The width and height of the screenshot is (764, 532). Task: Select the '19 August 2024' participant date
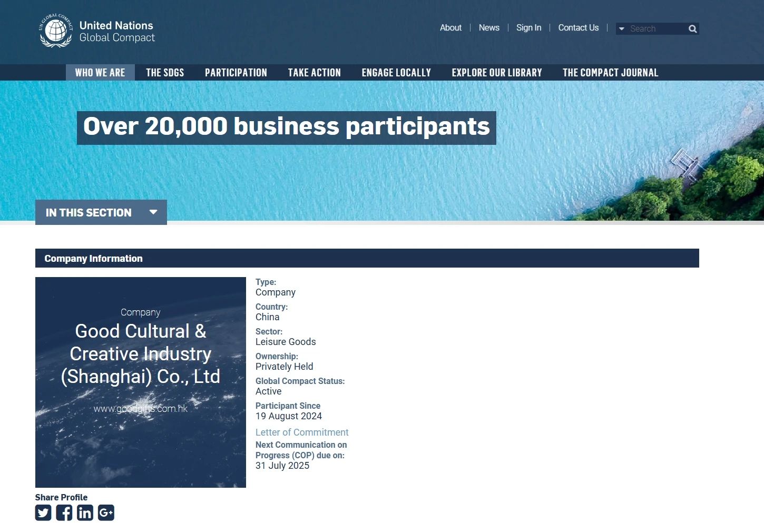click(289, 416)
